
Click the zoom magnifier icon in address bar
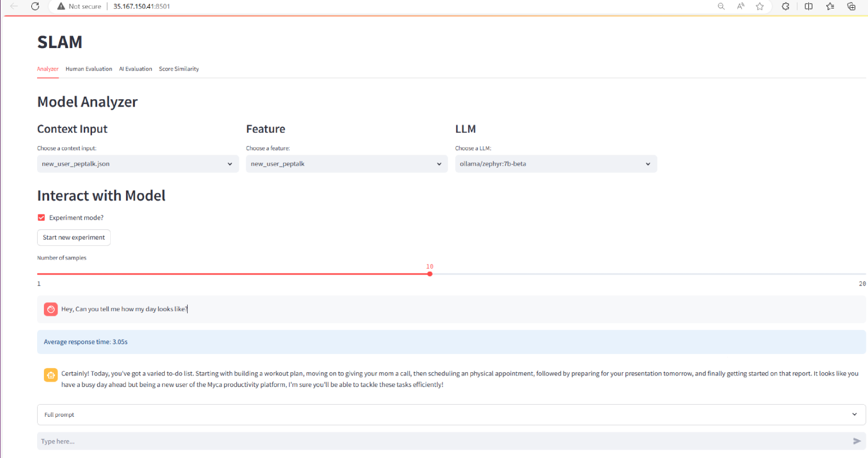pos(721,6)
